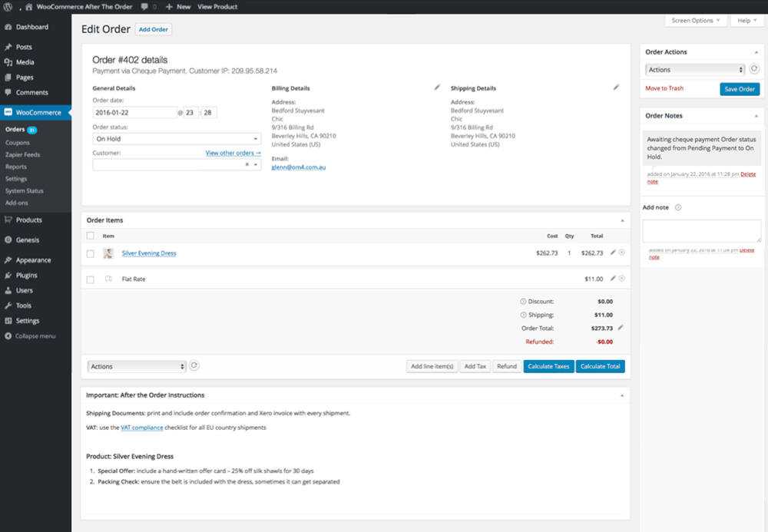Screen dimensions: 768x532
Task: Click the Genesis sidebar icon
Action: coord(8,240)
